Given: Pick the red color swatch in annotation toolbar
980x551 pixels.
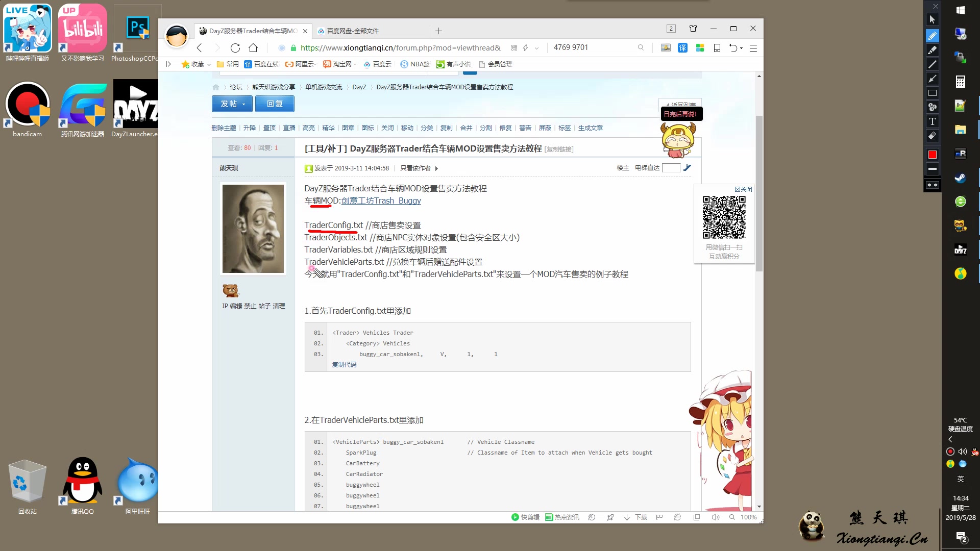Looking at the screenshot, I should click(933, 154).
